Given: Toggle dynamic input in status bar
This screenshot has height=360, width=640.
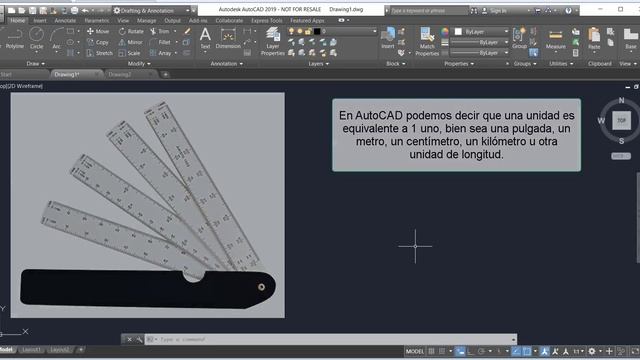Looking at the screenshot, I should pyautogui.click(x=460, y=351).
